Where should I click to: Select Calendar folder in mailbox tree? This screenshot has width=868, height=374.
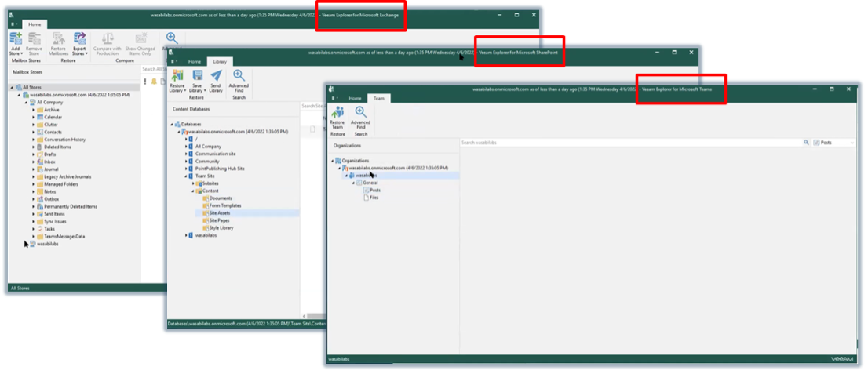(53, 117)
